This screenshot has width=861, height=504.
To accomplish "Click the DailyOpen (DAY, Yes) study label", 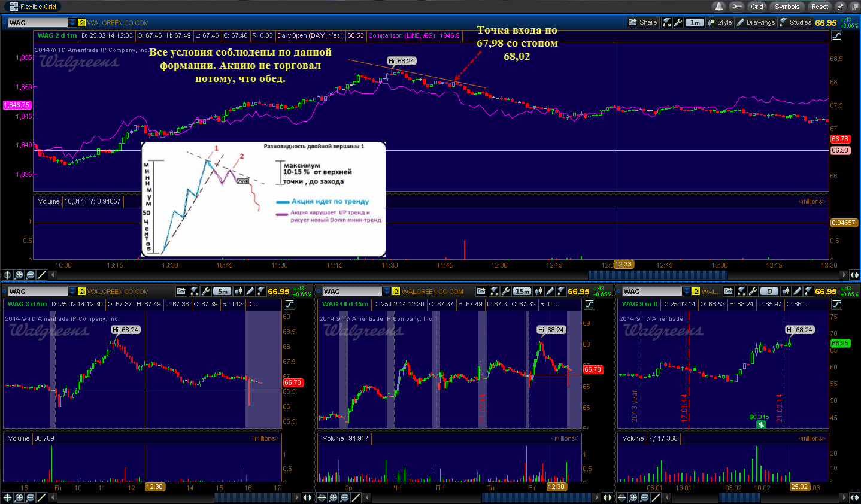I will pyautogui.click(x=310, y=35).
